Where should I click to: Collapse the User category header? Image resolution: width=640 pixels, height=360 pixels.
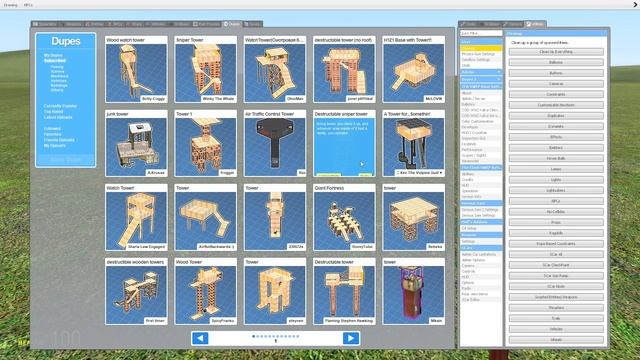click(x=481, y=42)
